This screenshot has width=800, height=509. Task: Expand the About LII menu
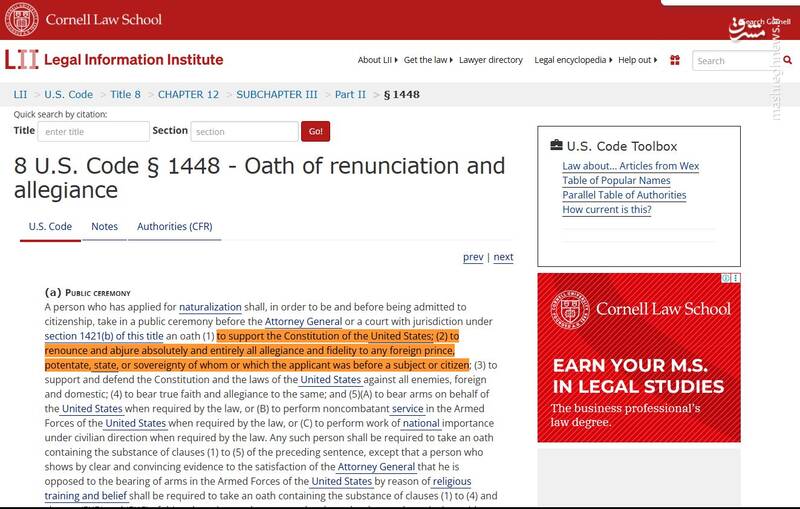coord(377,60)
